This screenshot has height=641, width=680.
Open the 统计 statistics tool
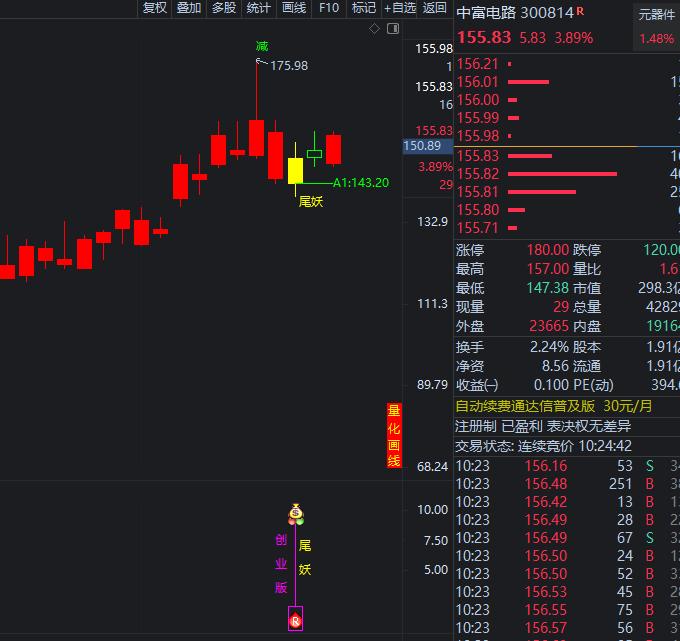click(x=259, y=8)
